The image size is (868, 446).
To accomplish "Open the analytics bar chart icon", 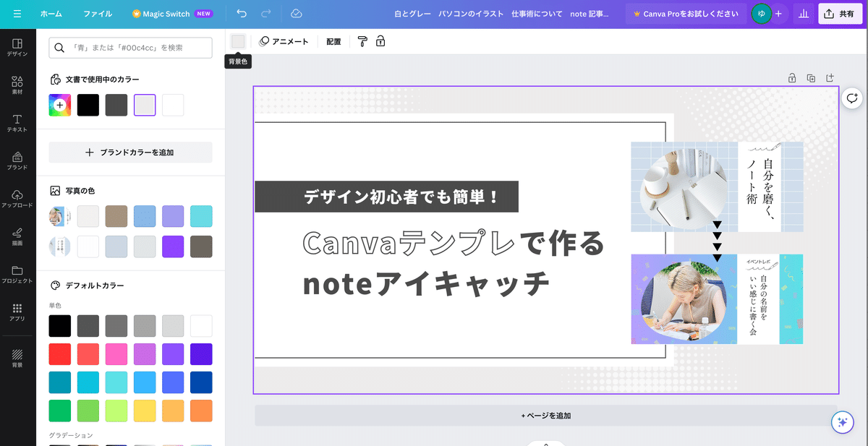I will 802,14.
